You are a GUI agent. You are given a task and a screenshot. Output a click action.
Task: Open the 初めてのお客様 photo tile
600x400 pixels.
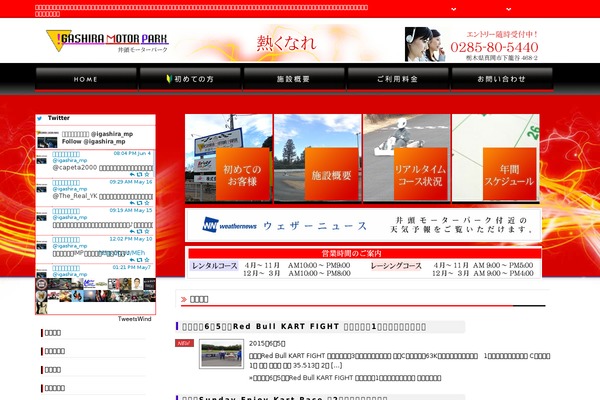[228, 158]
